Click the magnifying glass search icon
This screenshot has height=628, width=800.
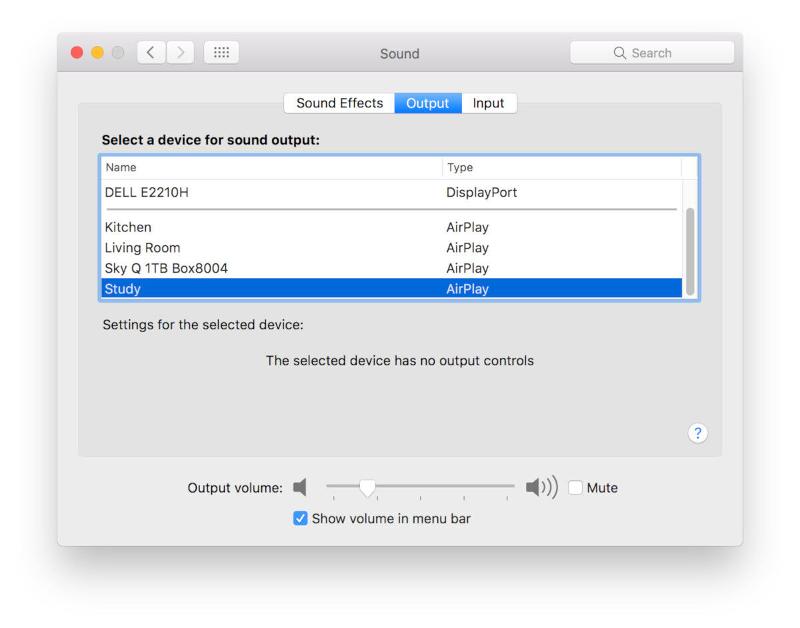click(x=619, y=53)
